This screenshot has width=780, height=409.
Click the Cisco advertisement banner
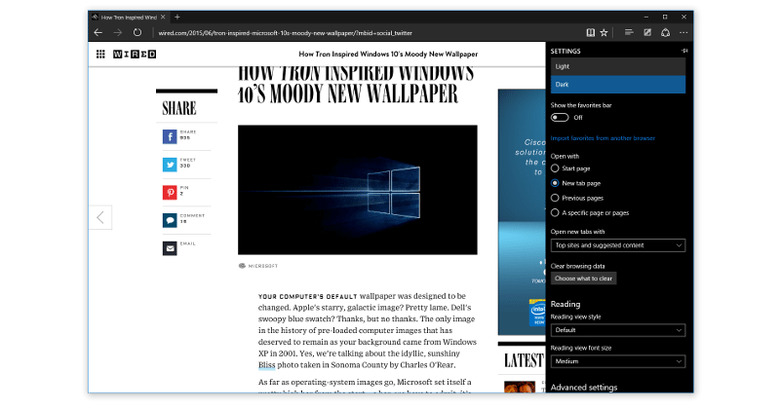coord(522,212)
